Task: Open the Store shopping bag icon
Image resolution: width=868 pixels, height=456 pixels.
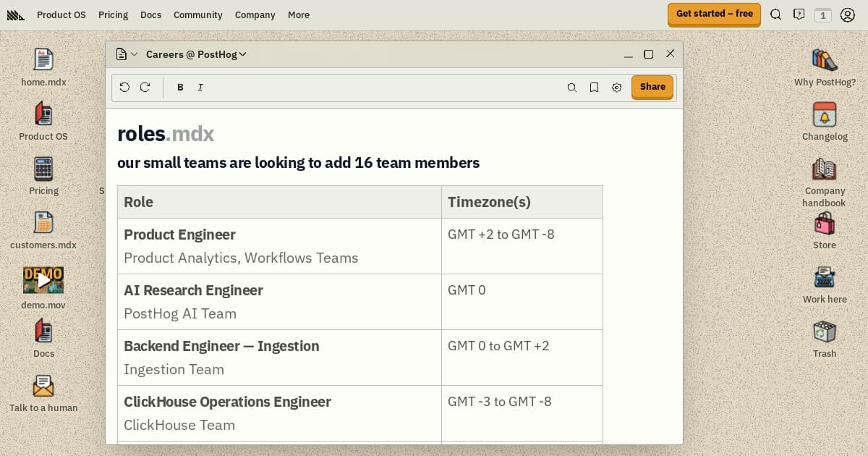Action: click(x=825, y=222)
